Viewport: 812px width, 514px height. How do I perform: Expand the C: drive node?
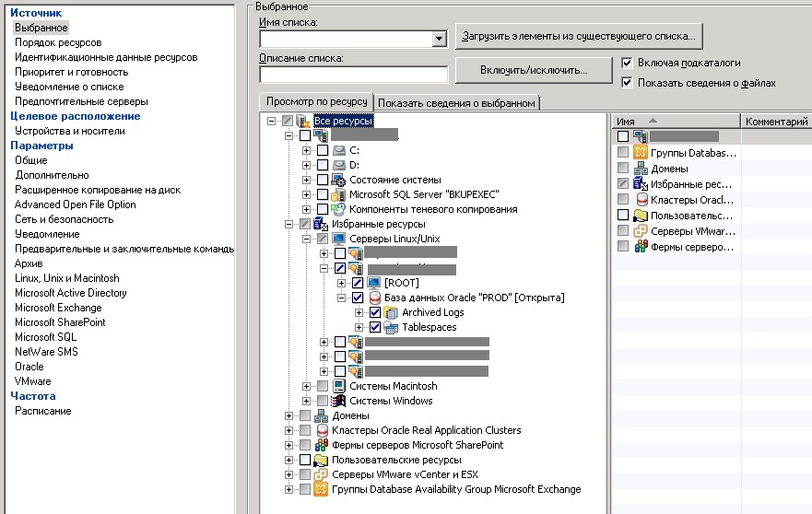pyautogui.click(x=307, y=151)
